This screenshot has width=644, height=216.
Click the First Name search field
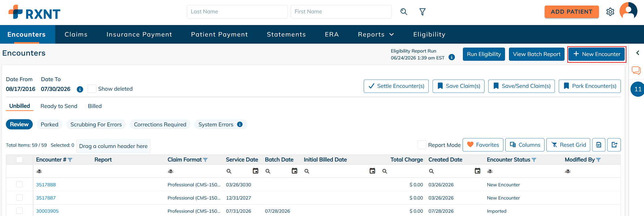click(341, 12)
